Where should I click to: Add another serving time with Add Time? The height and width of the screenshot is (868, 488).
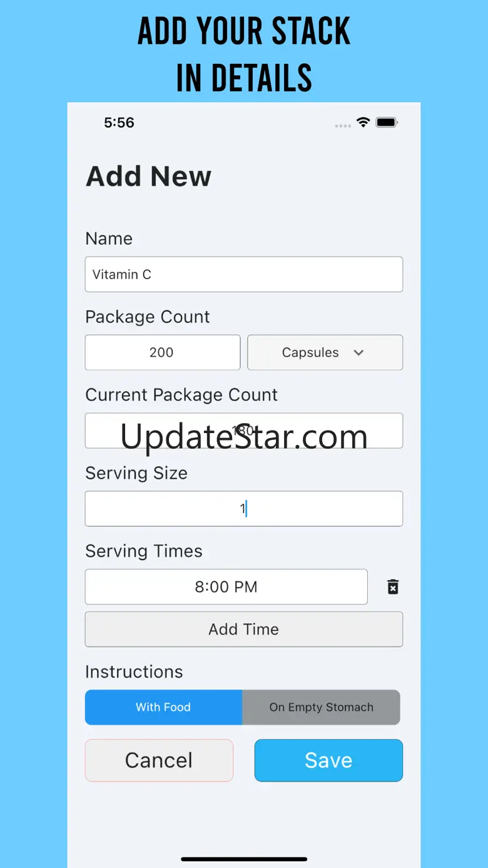click(x=244, y=629)
